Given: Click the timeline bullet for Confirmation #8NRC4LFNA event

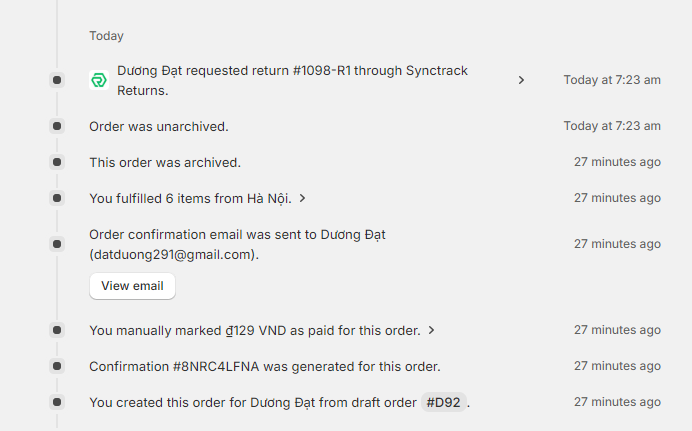Looking at the screenshot, I should coord(57,366).
